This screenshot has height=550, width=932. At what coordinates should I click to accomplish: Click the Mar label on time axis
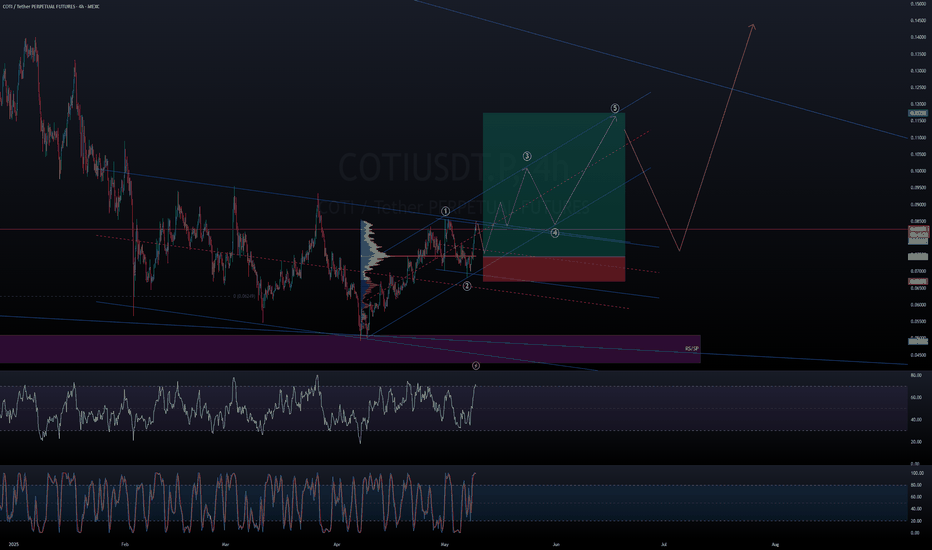click(x=225, y=544)
